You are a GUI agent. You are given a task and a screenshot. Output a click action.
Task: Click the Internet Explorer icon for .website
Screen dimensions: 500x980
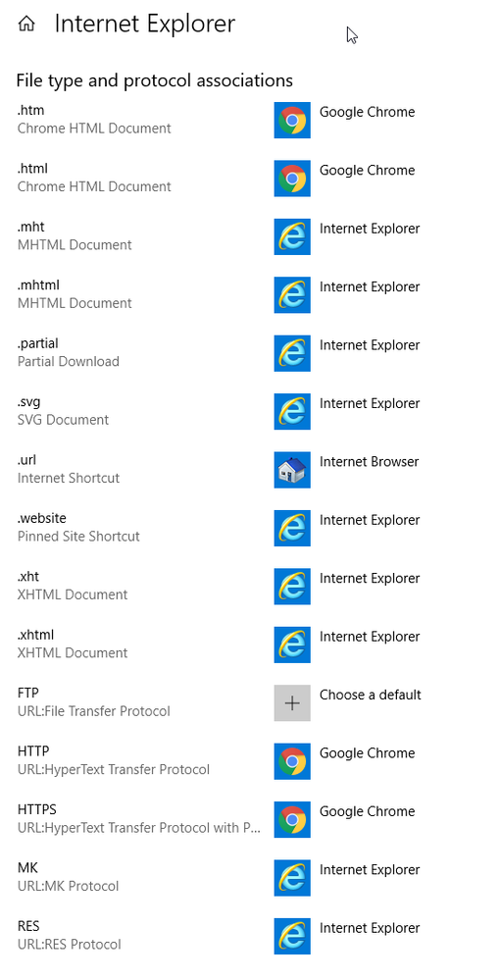292,528
